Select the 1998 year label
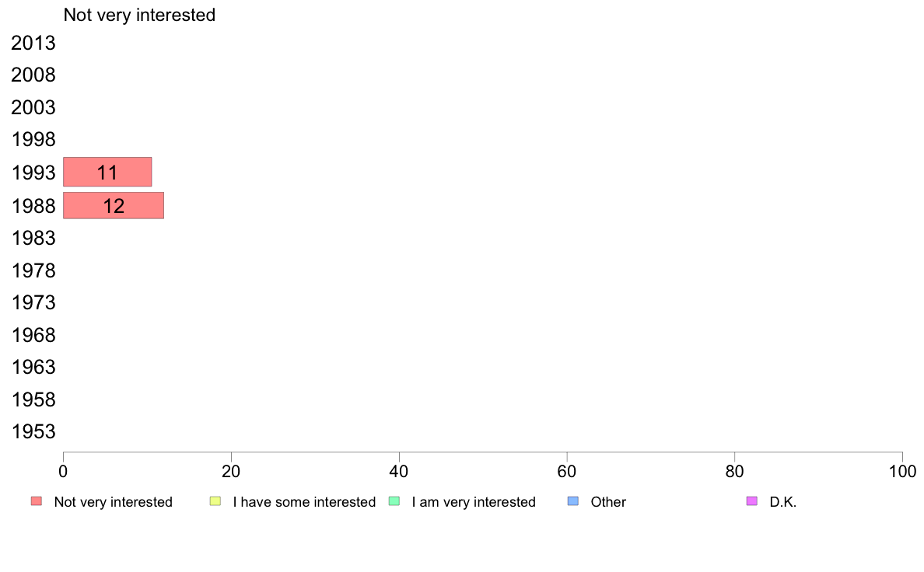This screenshot has height=572, width=924. pyautogui.click(x=33, y=140)
